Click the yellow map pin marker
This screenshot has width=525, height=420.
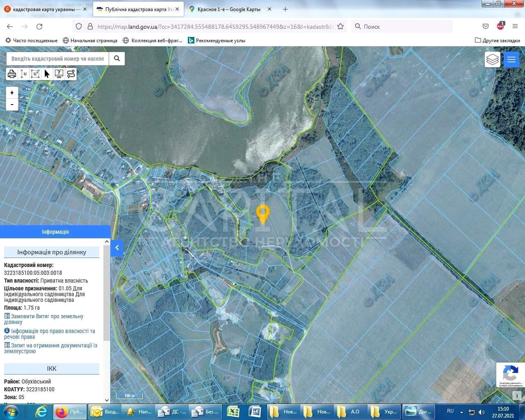point(262,214)
